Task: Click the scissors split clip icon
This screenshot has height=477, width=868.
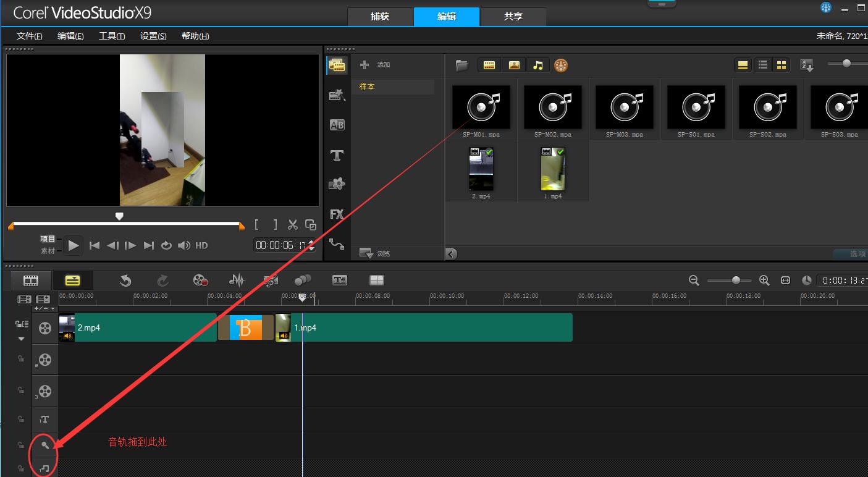Action: [x=293, y=225]
